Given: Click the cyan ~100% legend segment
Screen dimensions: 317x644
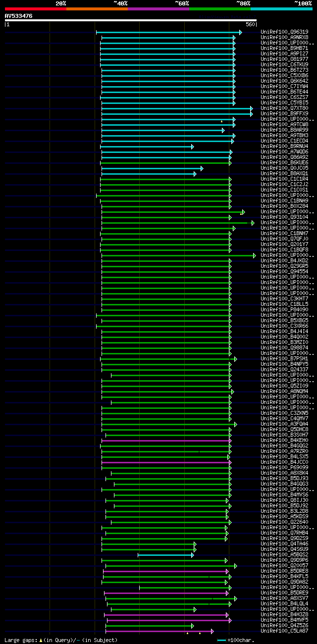Looking at the screenshot, I should click(x=281, y=9).
